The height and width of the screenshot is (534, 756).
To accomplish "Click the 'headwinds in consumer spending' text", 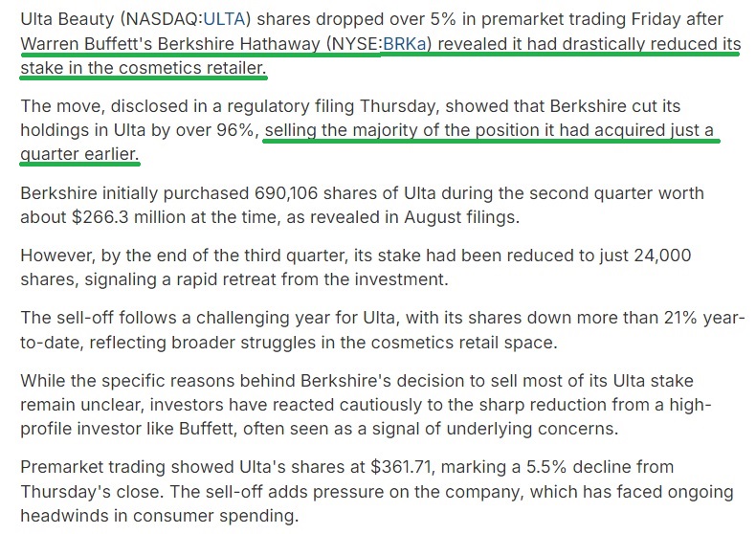I will (159, 516).
